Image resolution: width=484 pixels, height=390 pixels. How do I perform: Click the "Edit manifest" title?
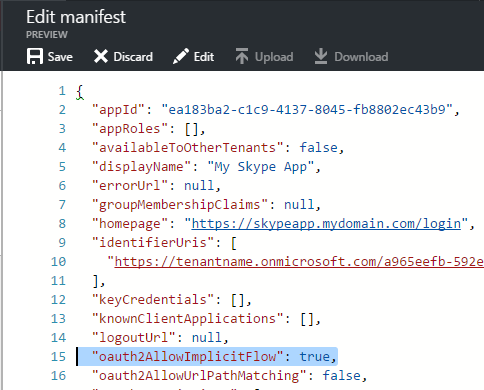pyautogui.click(x=76, y=17)
